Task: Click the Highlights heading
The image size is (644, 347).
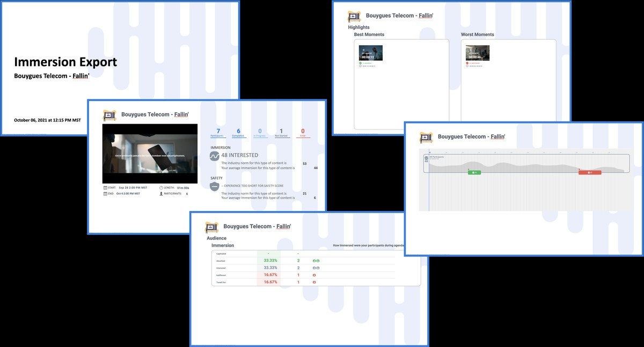Action: [359, 27]
